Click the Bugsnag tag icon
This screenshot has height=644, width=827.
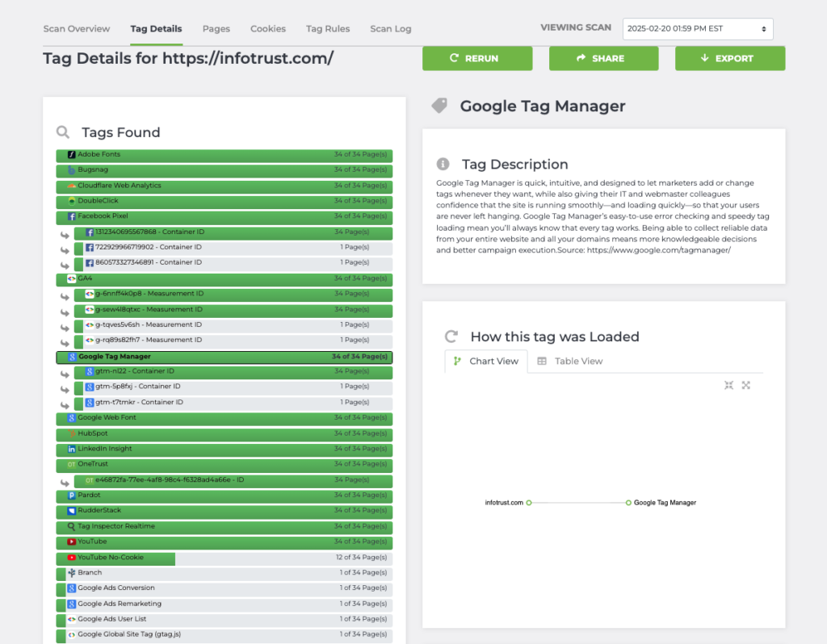click(x=72, y=170)
